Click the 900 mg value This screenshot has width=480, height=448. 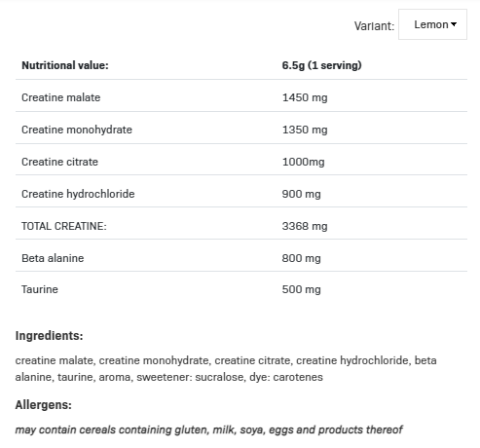tap(301, 194)
